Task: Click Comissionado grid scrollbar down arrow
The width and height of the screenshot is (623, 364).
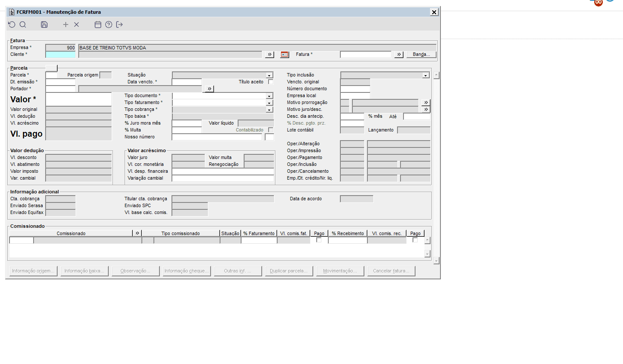Action: tap(427, 254)
